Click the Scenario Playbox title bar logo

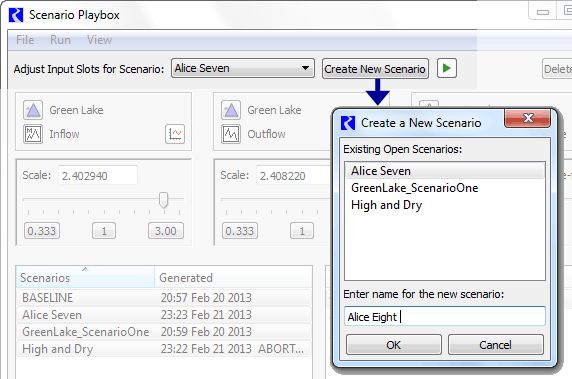point(16,15)
